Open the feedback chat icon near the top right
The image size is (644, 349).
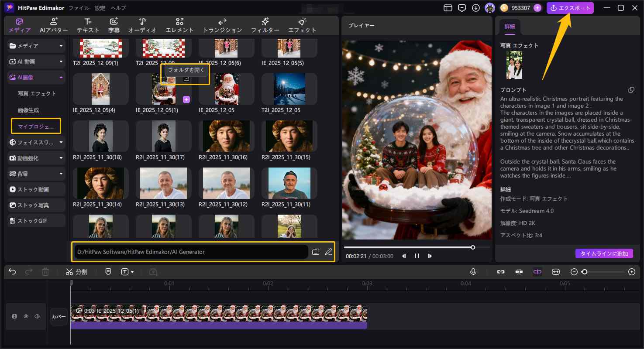coord(462,7)
